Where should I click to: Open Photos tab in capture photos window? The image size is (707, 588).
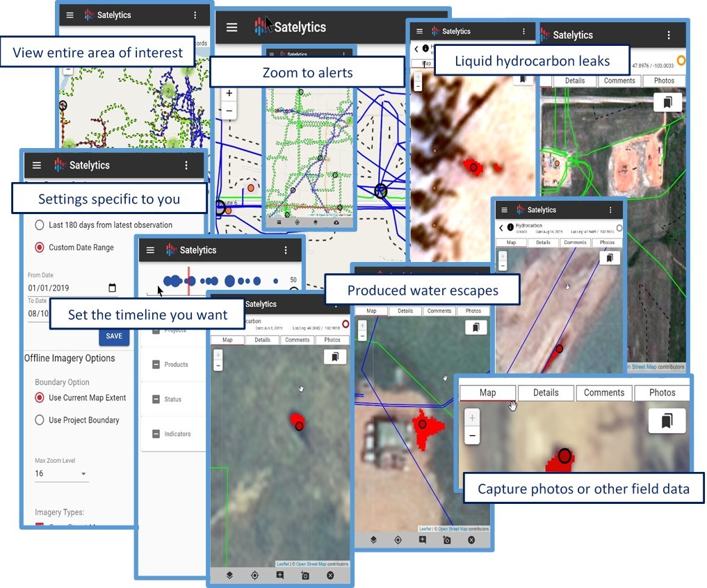663,393
